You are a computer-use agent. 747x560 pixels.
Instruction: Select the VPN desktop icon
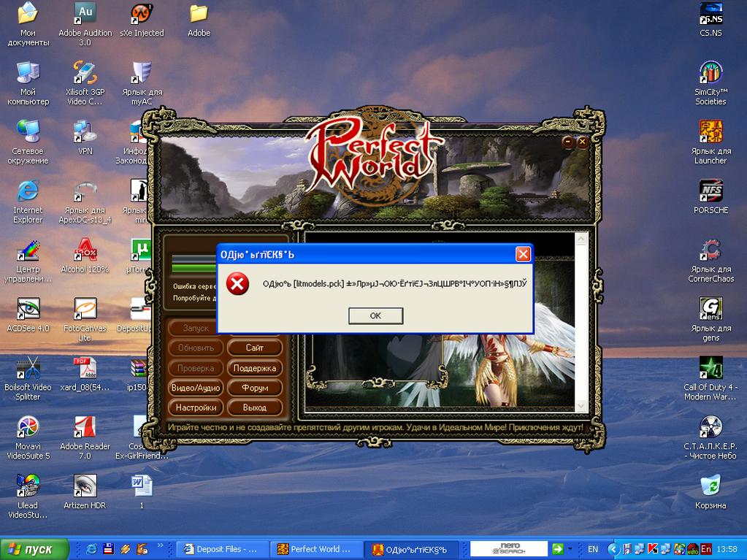coord(85,138)
